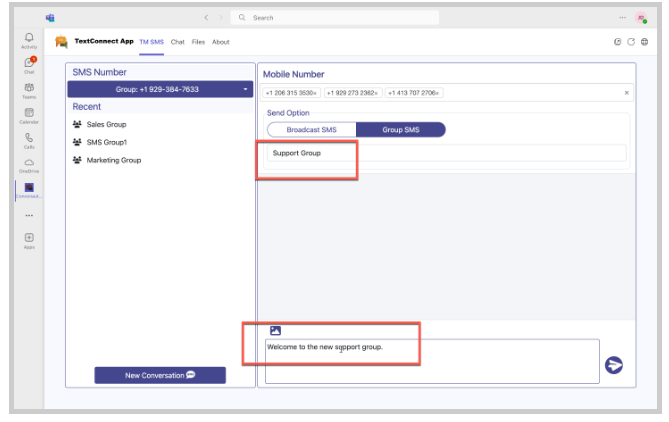Go to Teams in the left rail
Image resolution: width=669 pixels, height=422 pixels.
tap(29, 90)
